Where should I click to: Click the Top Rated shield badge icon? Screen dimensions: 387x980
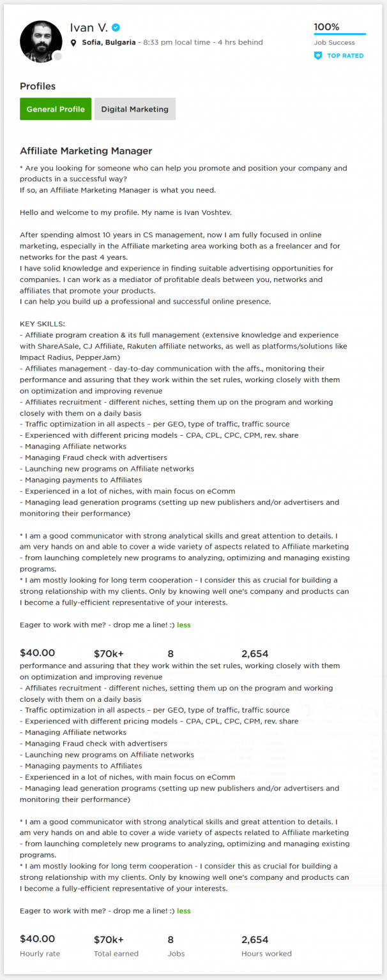click(x=317, y=56)
